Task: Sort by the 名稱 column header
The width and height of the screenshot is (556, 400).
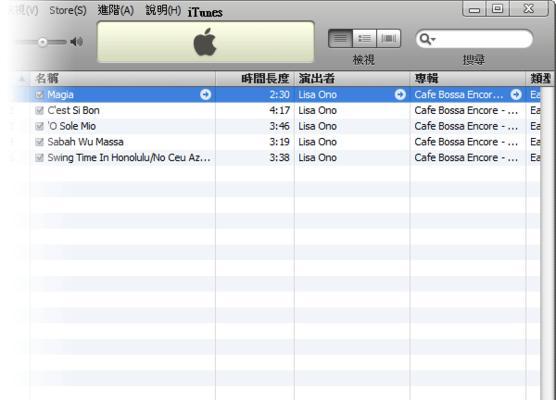Action: [123, 78]
